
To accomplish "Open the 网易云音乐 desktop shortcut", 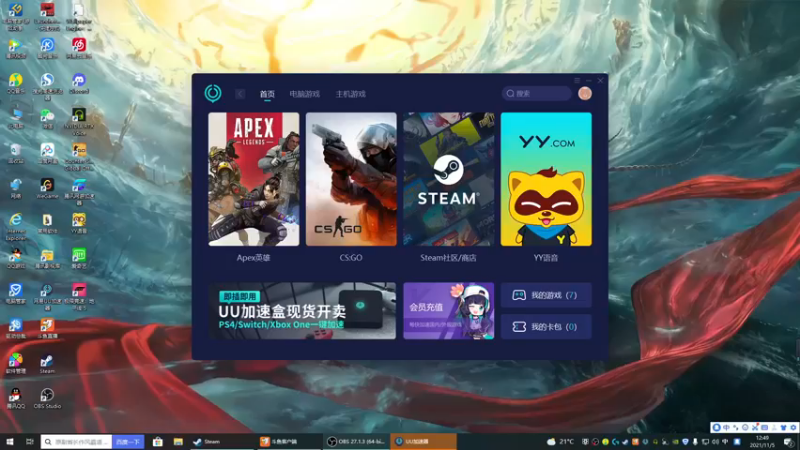I will [x=79, y=48].
